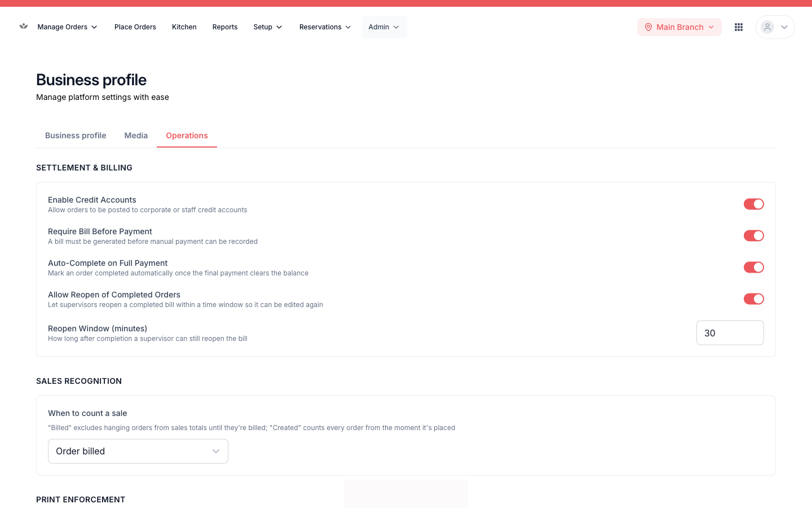
Task: Click the Sales Recognition heading
Action: 79,381
